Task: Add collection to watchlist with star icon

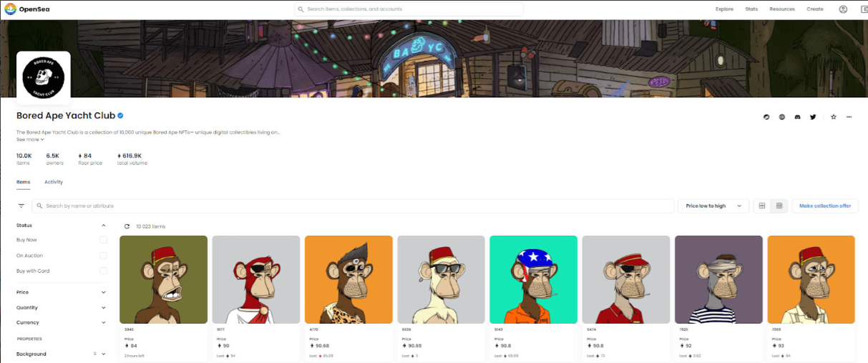Action: [834, 117]
